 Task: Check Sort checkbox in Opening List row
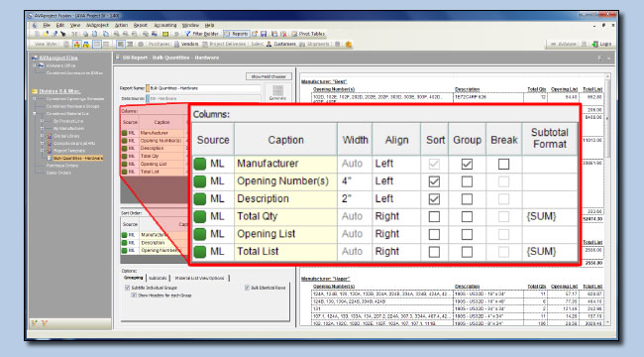coord(434,234)
